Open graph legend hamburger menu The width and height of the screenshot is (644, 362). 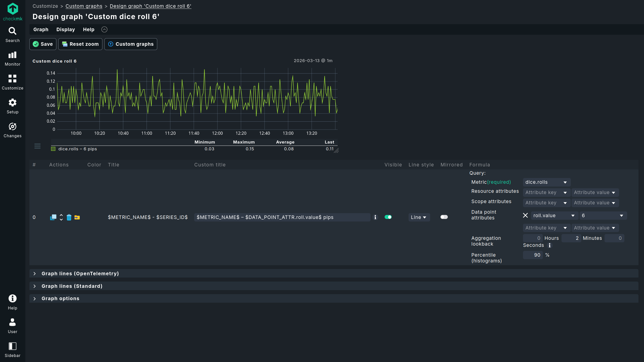[x=37, y=146]
